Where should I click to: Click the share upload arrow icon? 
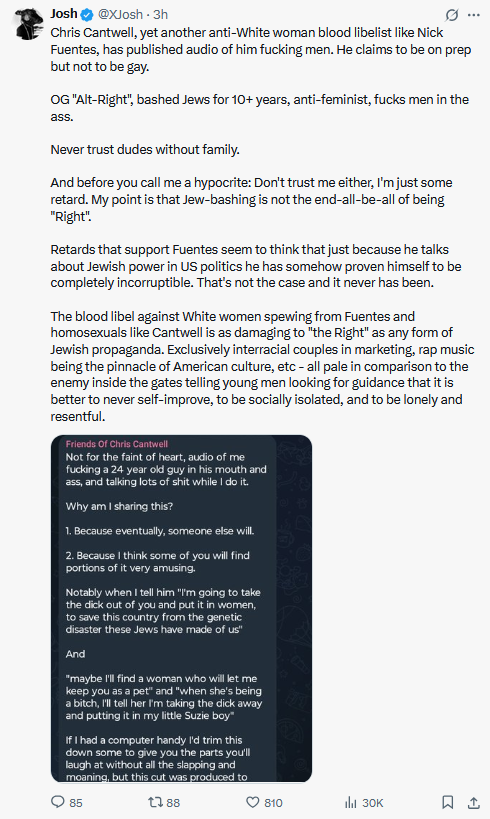point(473,802)
